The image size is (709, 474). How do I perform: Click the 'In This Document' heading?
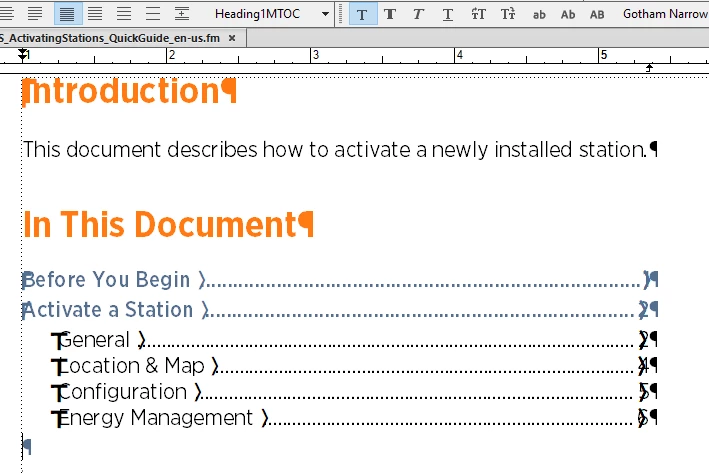(168, 224)
